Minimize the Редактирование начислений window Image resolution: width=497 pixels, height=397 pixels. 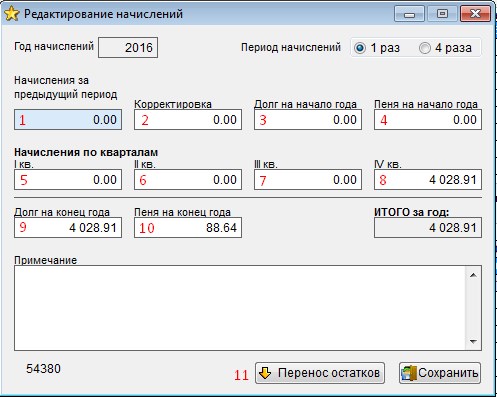pos(410,14)
